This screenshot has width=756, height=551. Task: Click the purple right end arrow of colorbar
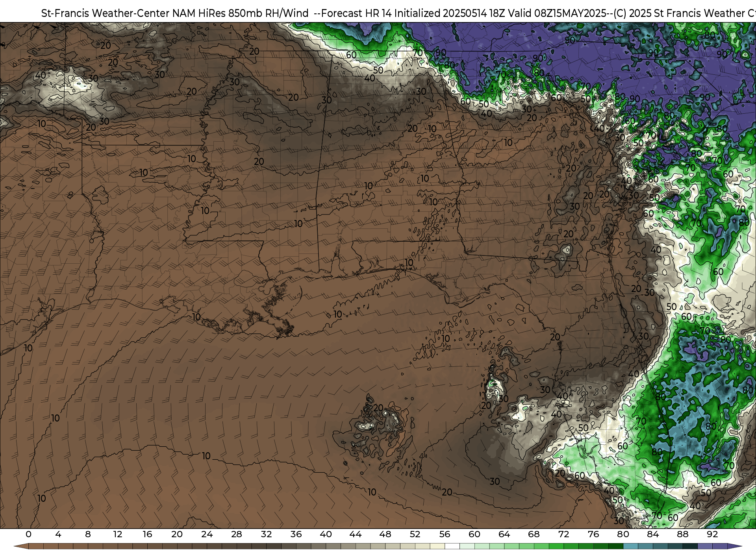point(735,546)
